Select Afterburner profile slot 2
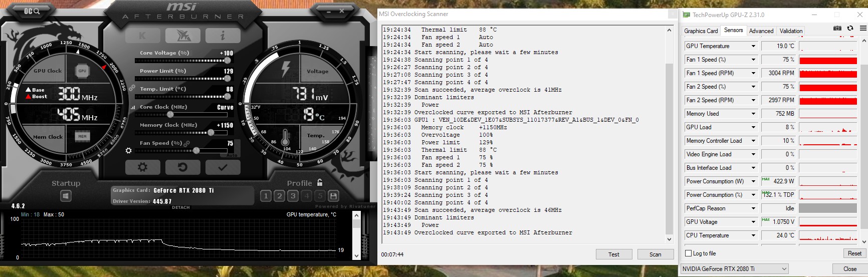Image resolution: width=868 pixels, height=277 pixels. [x=280, y=196]
